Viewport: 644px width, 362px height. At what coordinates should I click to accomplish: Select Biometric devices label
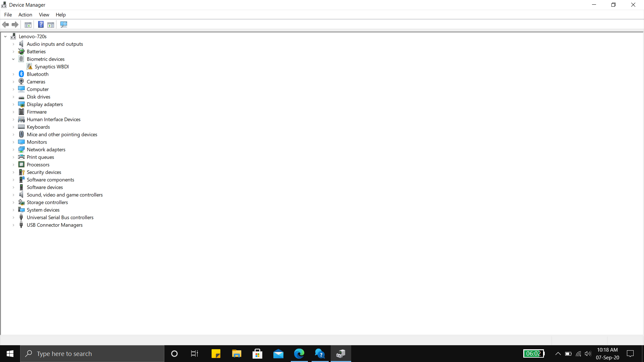click(x=46, y=59)
